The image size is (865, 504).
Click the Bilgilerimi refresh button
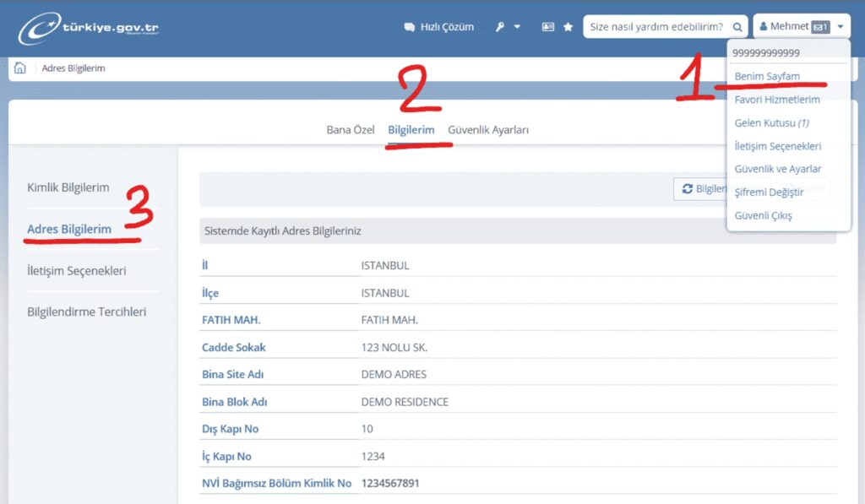[702, 189]
